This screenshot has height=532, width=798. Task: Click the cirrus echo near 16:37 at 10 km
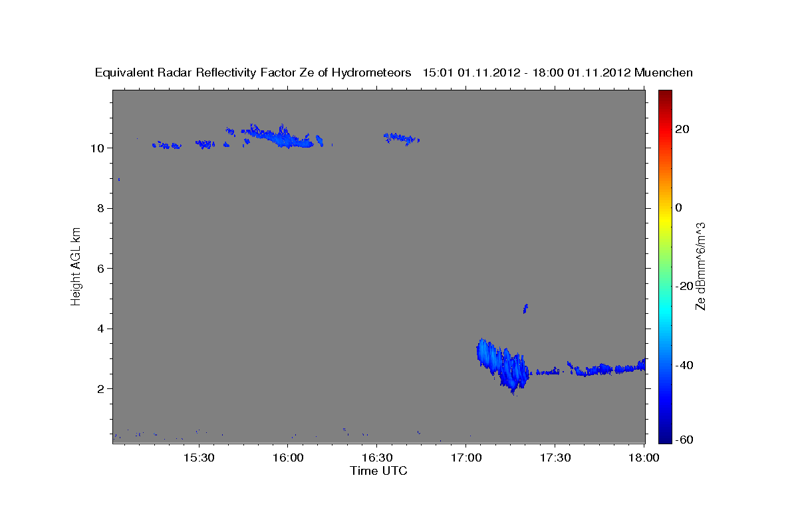(402, 138)
